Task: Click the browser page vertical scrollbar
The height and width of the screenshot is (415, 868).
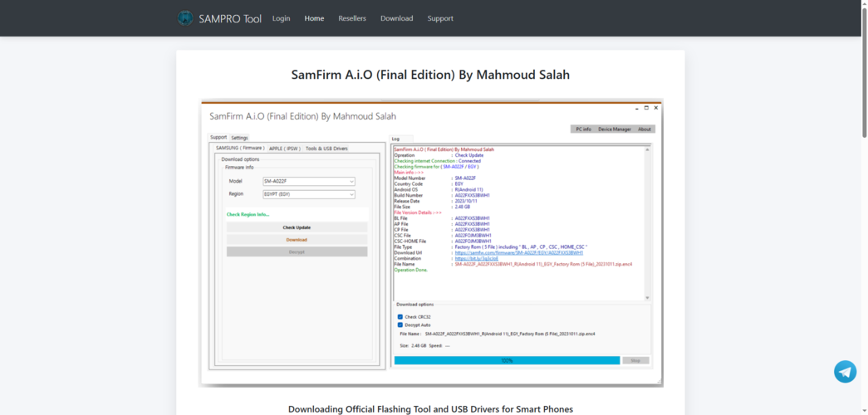Action: [x=864, y=72]
